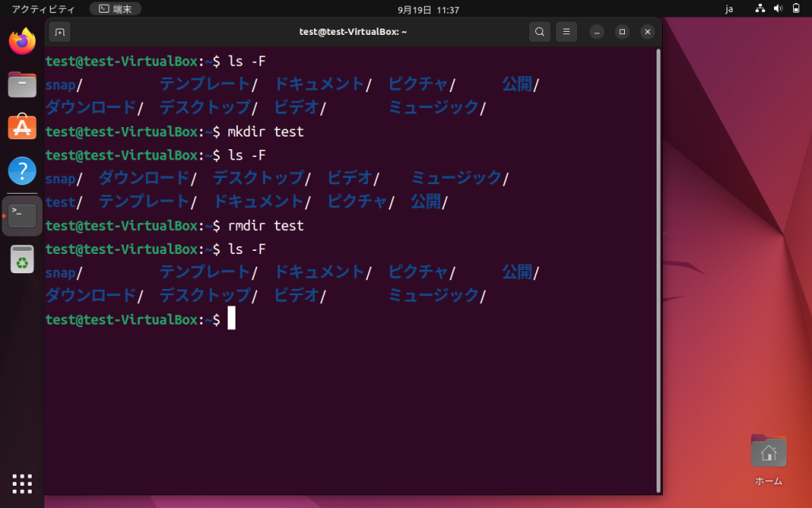Show the applications grid
Viewport: 812px width, 508px height.
point(22,483)
